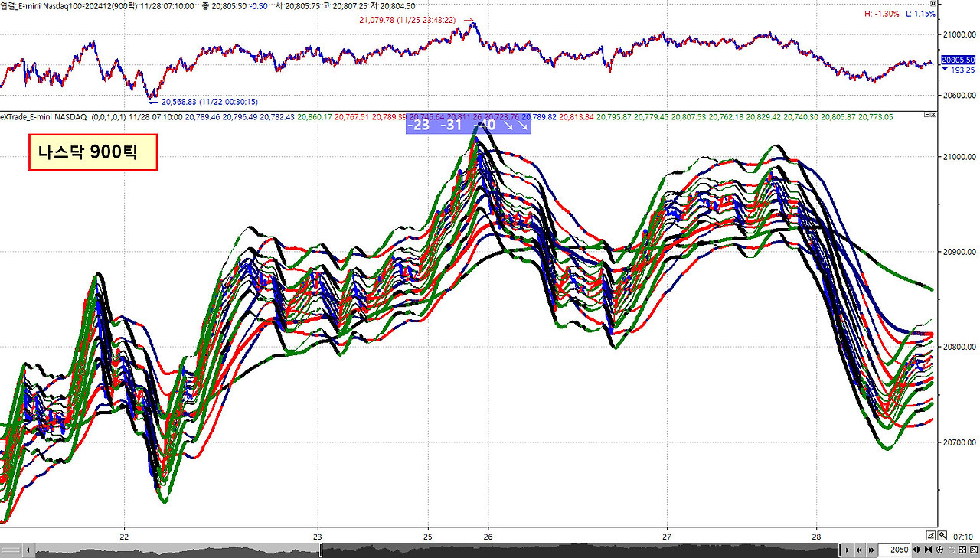Click the -23 value in the blue badge
Viewport: 980px width, 558px height.
[x=419, y=125]
